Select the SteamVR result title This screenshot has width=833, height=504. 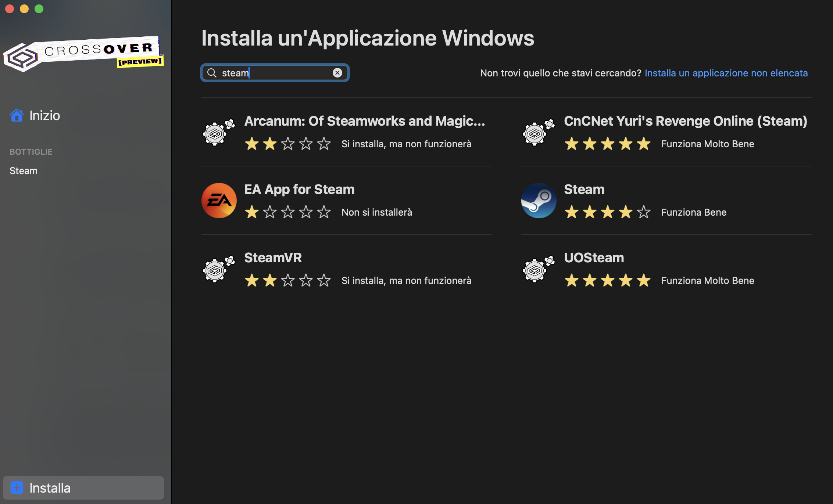273,258
